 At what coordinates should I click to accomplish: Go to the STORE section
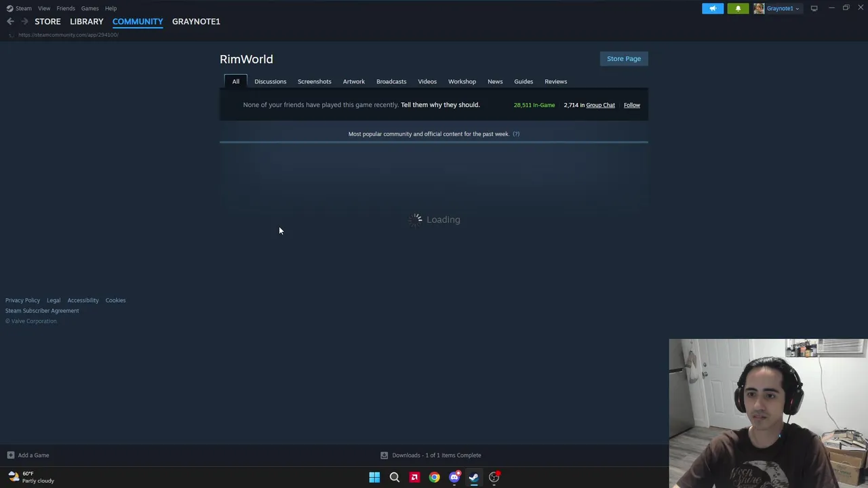47,22
